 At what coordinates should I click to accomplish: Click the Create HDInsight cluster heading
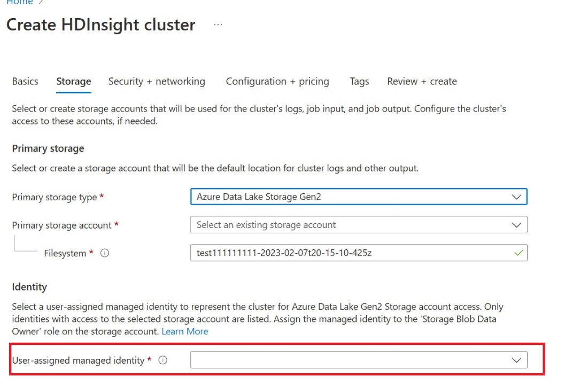click(101, 25)
